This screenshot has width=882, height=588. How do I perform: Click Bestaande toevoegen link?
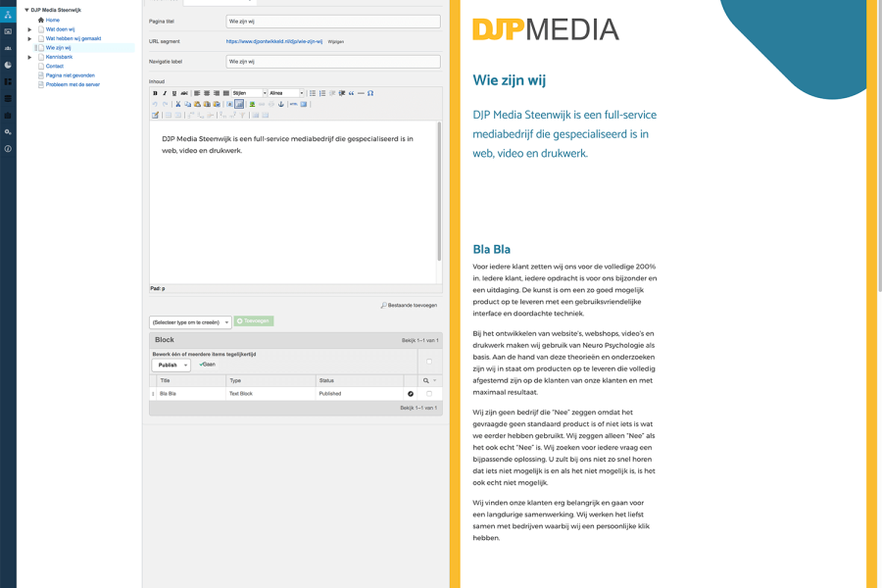pyautogui.click(x=409, y=306)
